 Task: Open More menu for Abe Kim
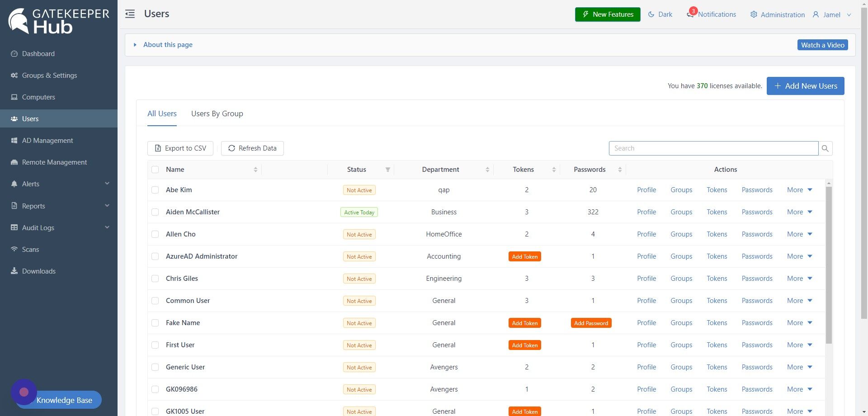(x=799, y=190)
